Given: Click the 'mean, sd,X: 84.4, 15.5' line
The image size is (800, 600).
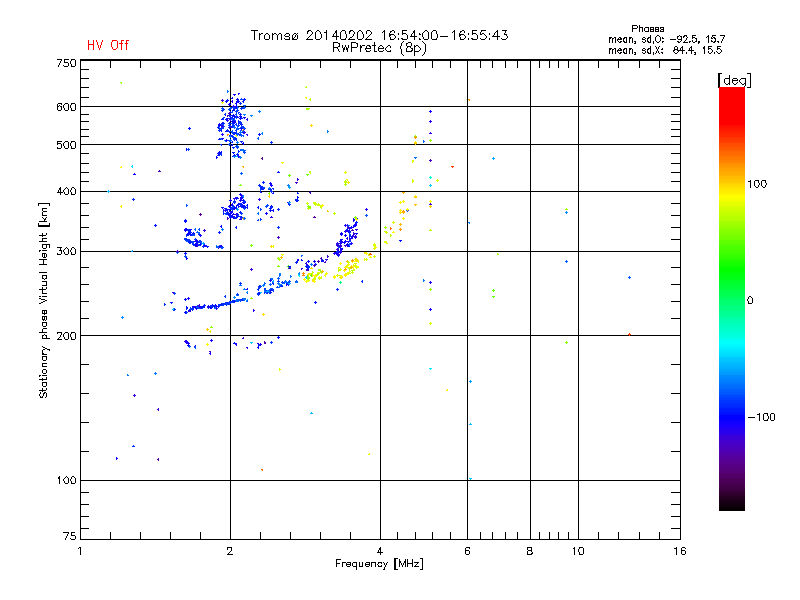Looking at the screenshot, I should [x=665, y=50].
